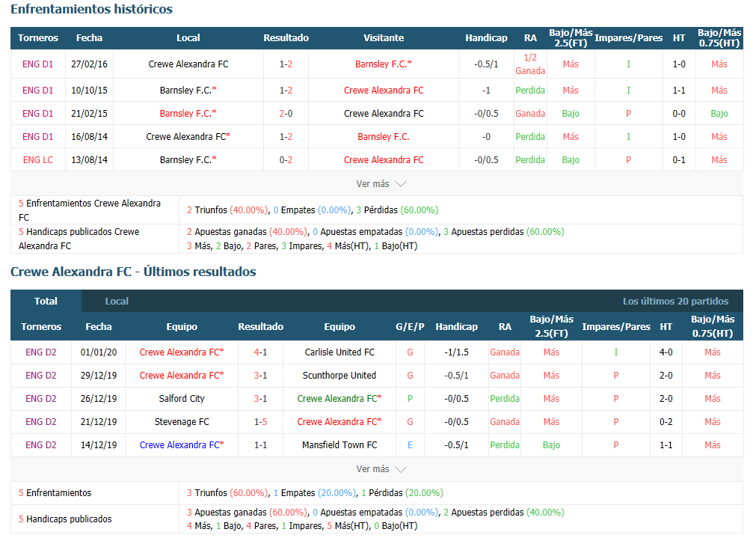Click Crewe Alexandra FC* local on 16/08/14 row
This screenshot has height=538, width=756.
coord(188,136)
